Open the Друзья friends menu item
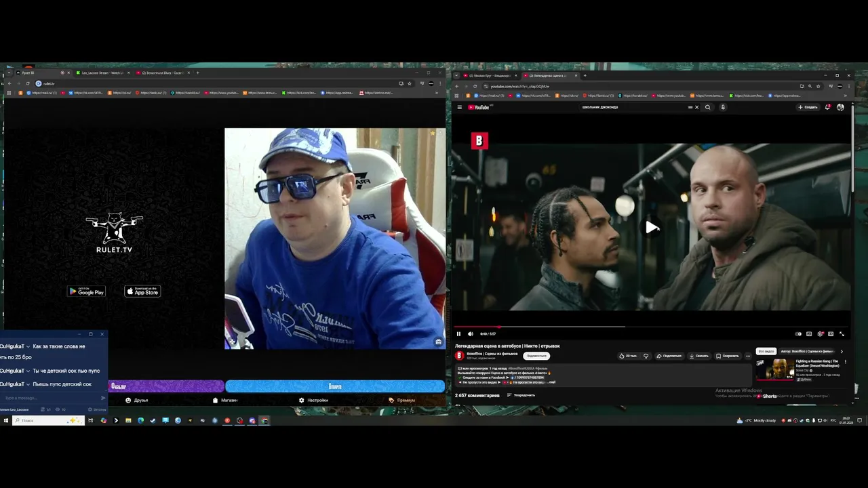This screenshot has width=868, height=488. click(x=136, y=401)
